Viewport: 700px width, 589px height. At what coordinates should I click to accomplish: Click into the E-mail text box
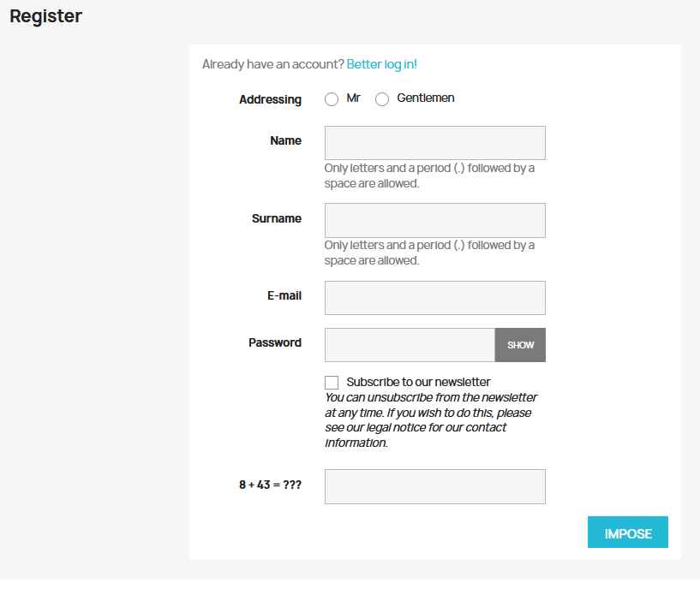(x=434, y=298)
